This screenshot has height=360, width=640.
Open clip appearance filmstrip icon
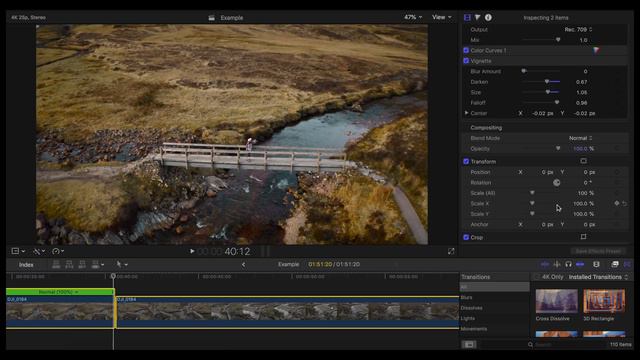596,264
